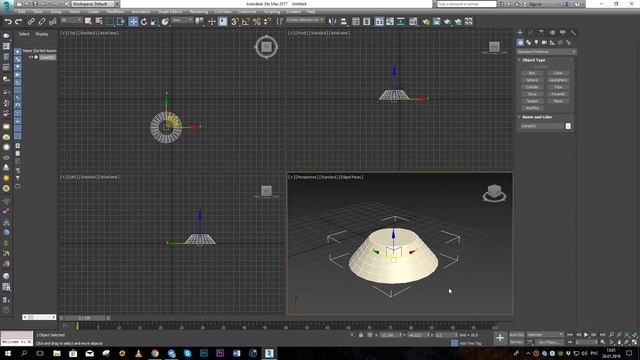Toggle the Percent Snap button

[256, 21]
